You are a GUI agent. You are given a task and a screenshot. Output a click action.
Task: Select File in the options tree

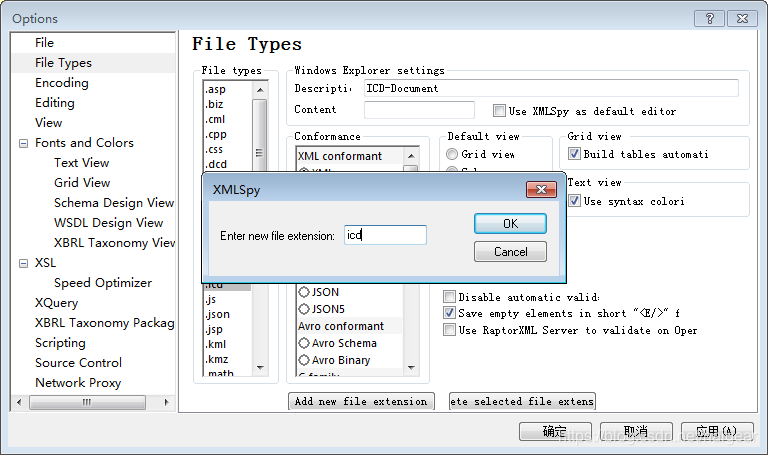click(44, 43)
